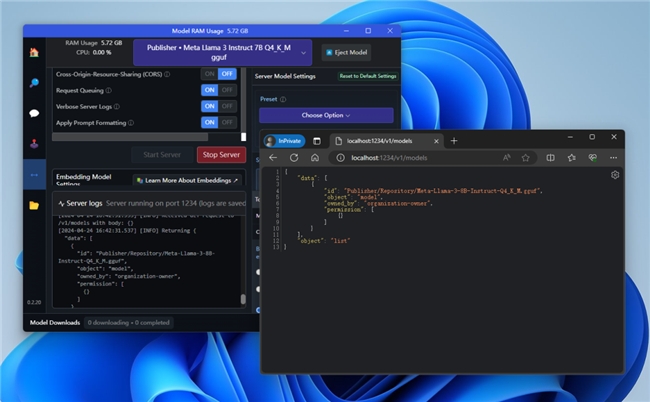Click the "owned_by" line in the JSON response

click(x=378, y=203)
